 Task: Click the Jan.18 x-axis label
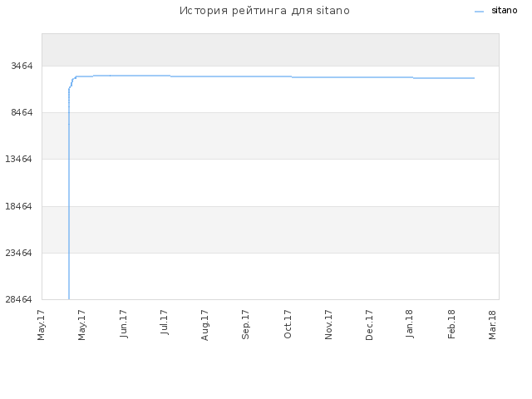410,324
